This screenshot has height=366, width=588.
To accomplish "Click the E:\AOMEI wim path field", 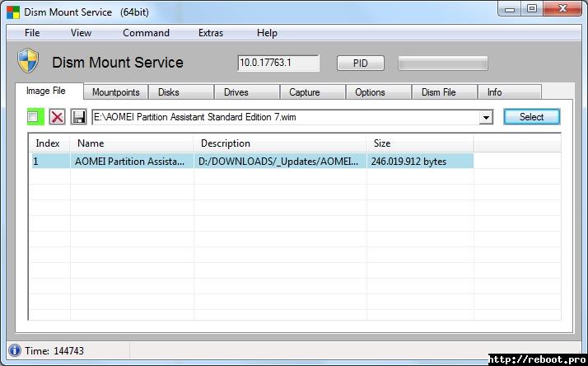I will pyautogui.click(x=286, y=117).
